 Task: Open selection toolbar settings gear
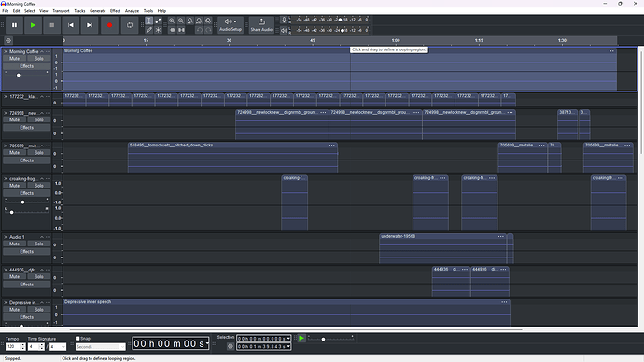point(230,346)
